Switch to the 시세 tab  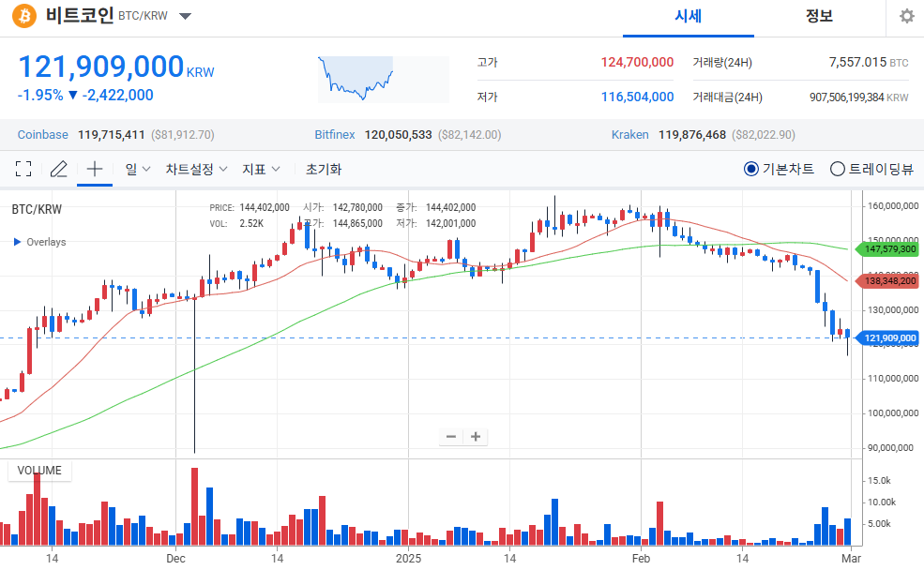pos(688,17)
